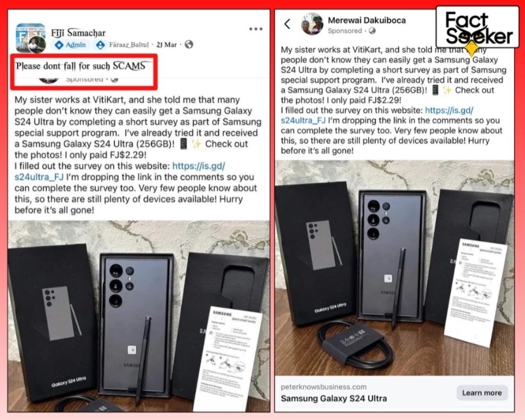Image resolution: width=525 pixels, height=420 pixels.
Task: Open the Fiji Samachar group name
Action: coord(78,33)
